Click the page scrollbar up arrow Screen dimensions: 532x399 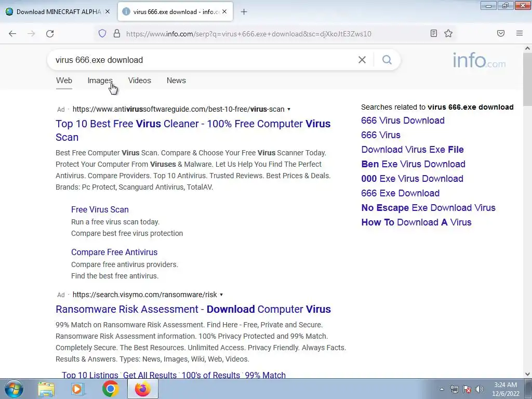point(527,48)
